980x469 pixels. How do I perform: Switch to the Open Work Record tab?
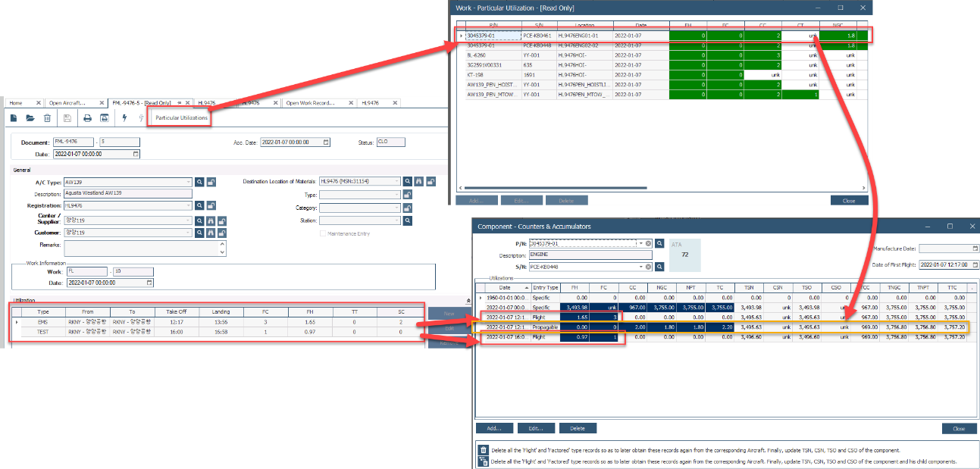pos(310,102)
